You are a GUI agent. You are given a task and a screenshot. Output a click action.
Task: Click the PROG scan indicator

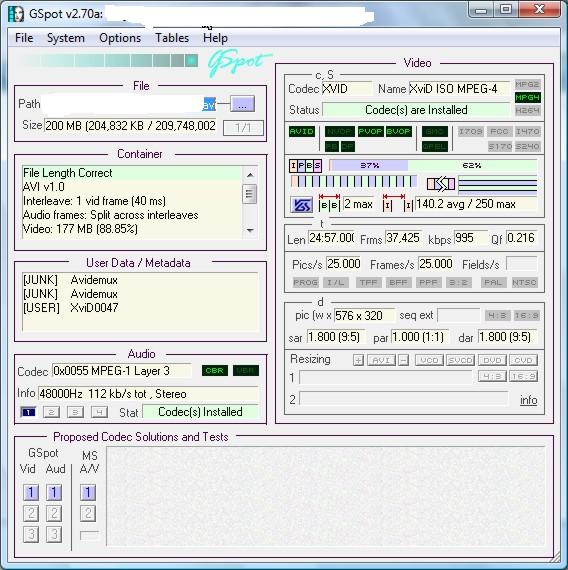point(305,282)
